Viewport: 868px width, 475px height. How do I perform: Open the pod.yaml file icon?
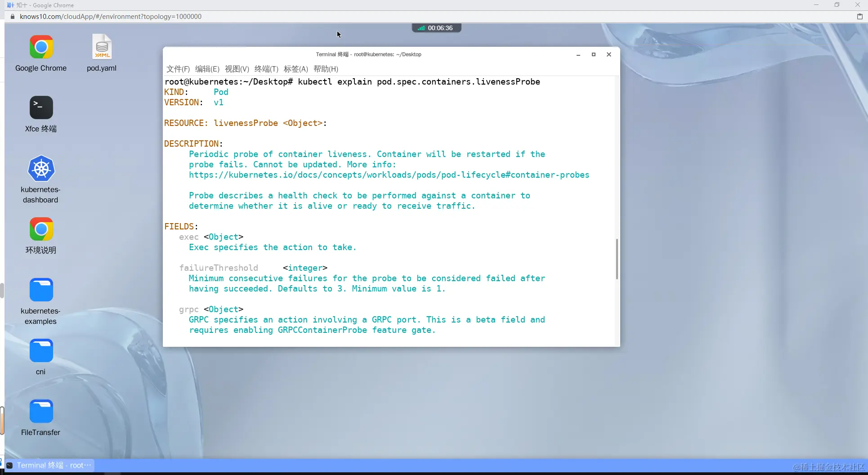pos(102,47)
